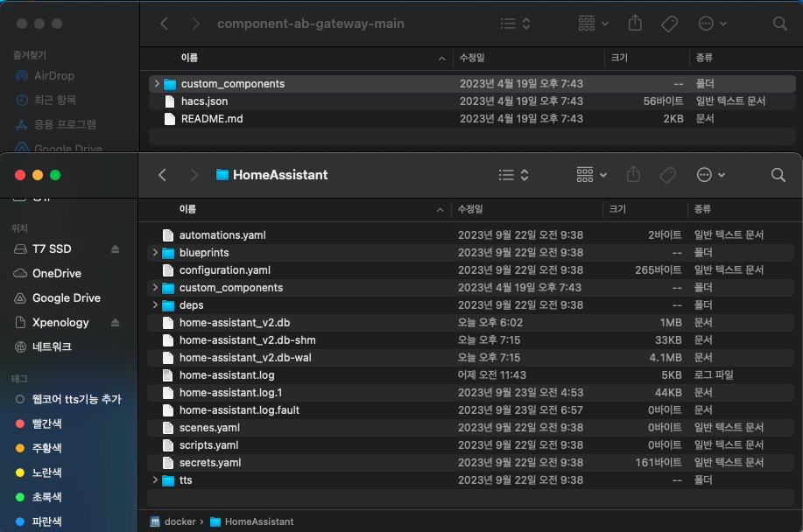The height and width of the screenshot is (532, 803).
Task: Search in component-ab-gateway-main window
Action: [x=779, y=24]
